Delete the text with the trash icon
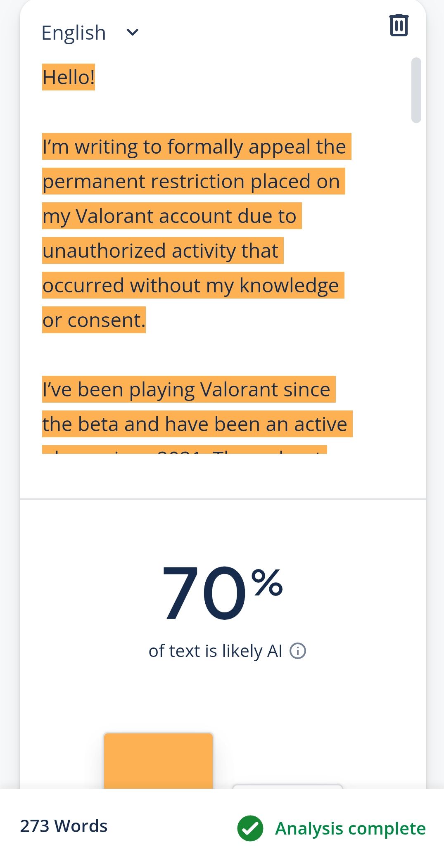The width and height of the screenshot is (444, 868). click(399, 26)
